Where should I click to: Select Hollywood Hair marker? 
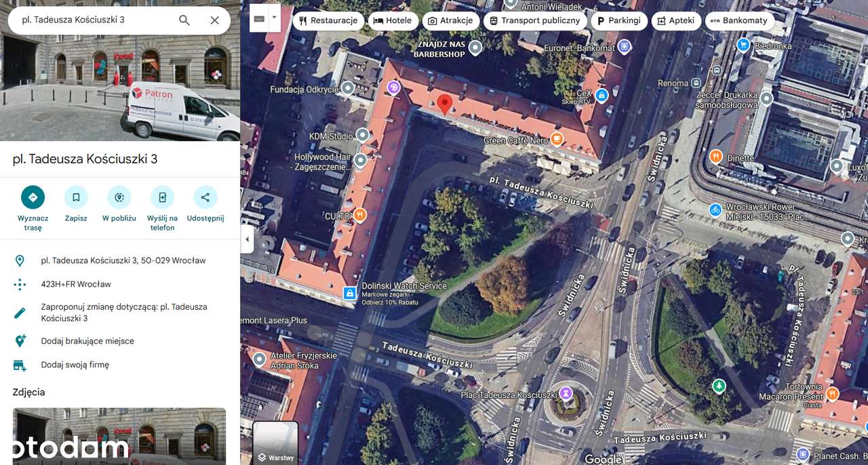361,160
